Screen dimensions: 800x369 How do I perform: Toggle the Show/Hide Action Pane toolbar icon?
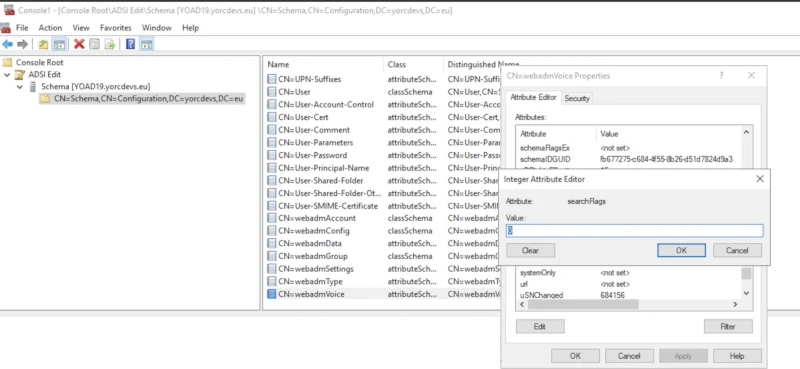click(x=146, y=44)
